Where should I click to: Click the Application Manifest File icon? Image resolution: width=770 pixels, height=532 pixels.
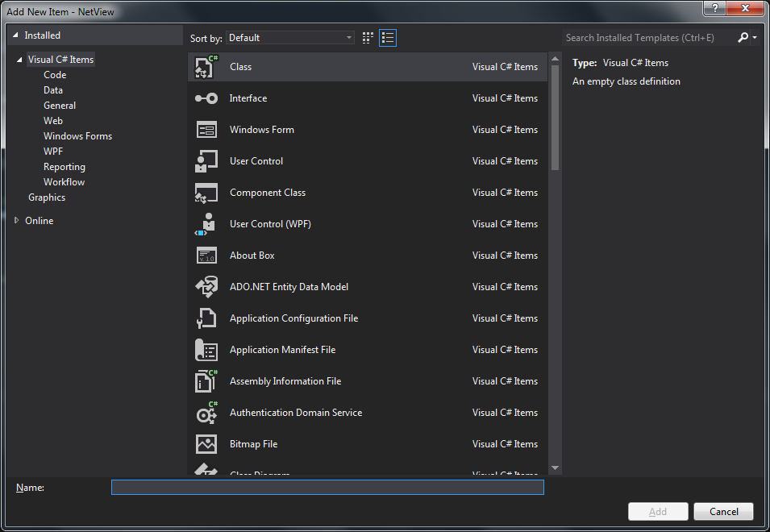pyautogui.click(x=206, y=349)
